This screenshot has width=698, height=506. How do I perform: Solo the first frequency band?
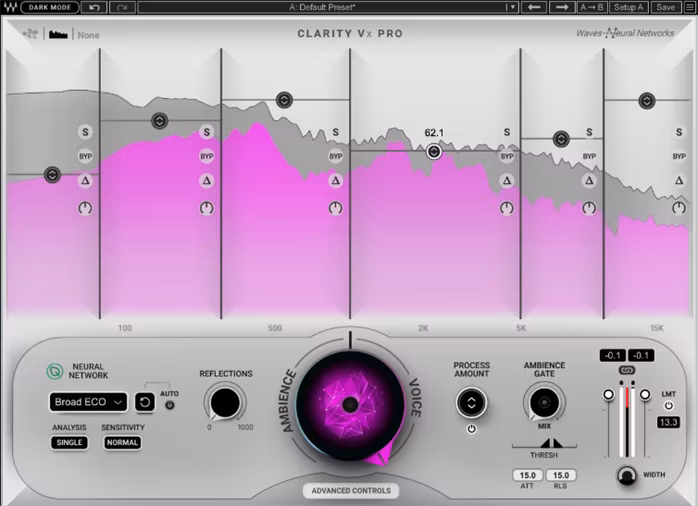coord(85,132)
